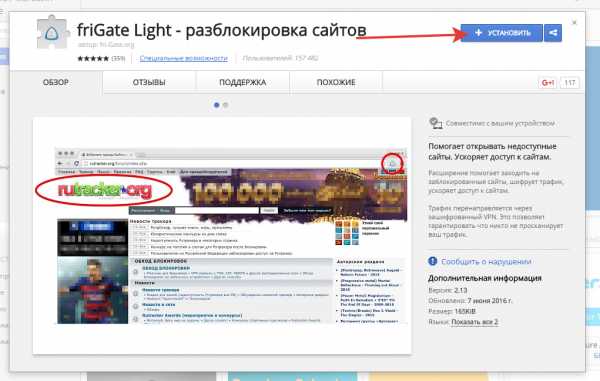The height and width of the screenshot is (381, 600).
Task: Select the second screenshot carousel dot
Action: (x=225, y=105)
